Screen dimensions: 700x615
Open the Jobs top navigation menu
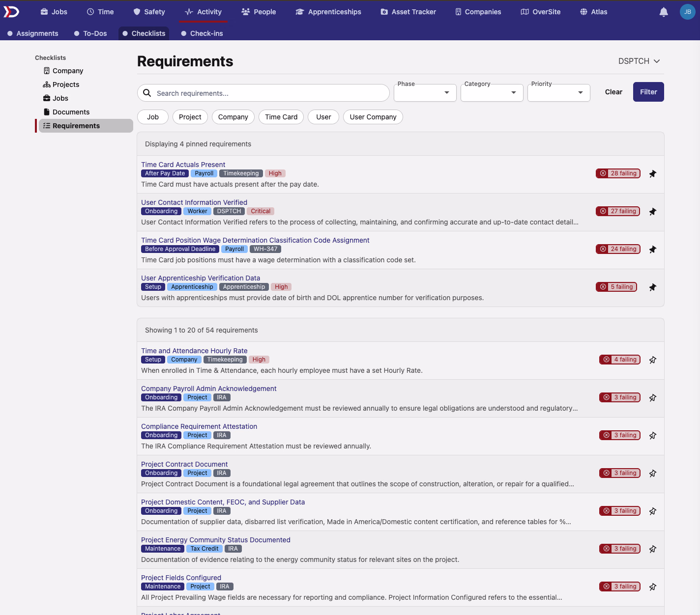click(x=54, y=12)
